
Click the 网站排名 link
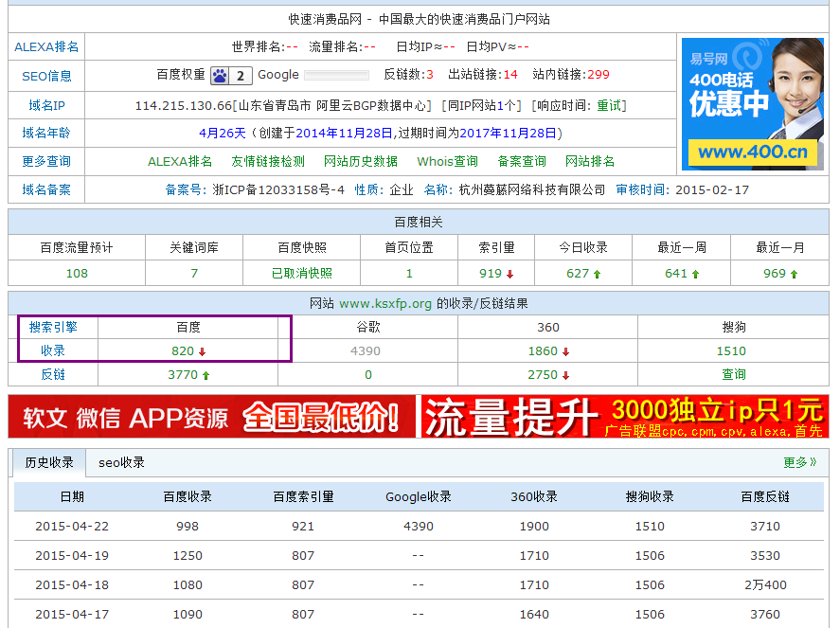pyautogui.click(x=590, y=161)
